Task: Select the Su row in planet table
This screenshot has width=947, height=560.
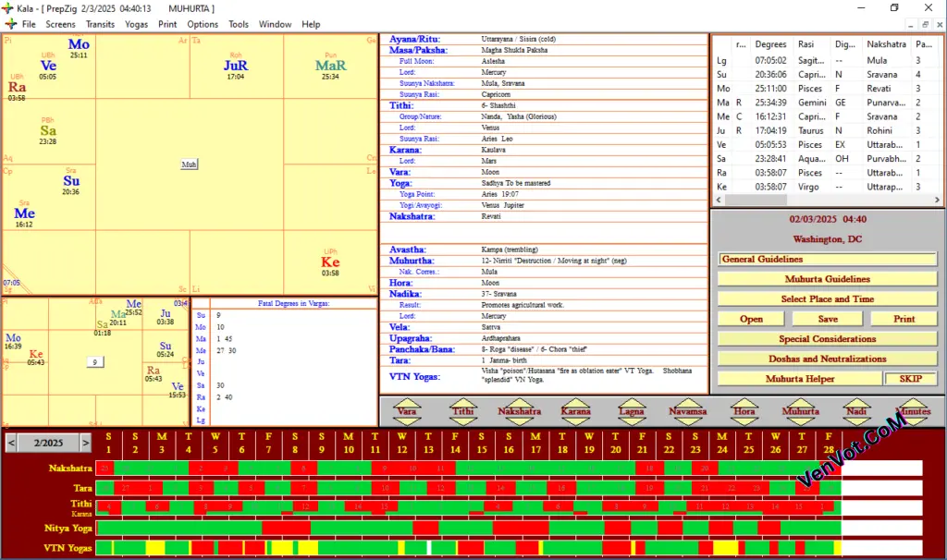Action: point(826,74)
